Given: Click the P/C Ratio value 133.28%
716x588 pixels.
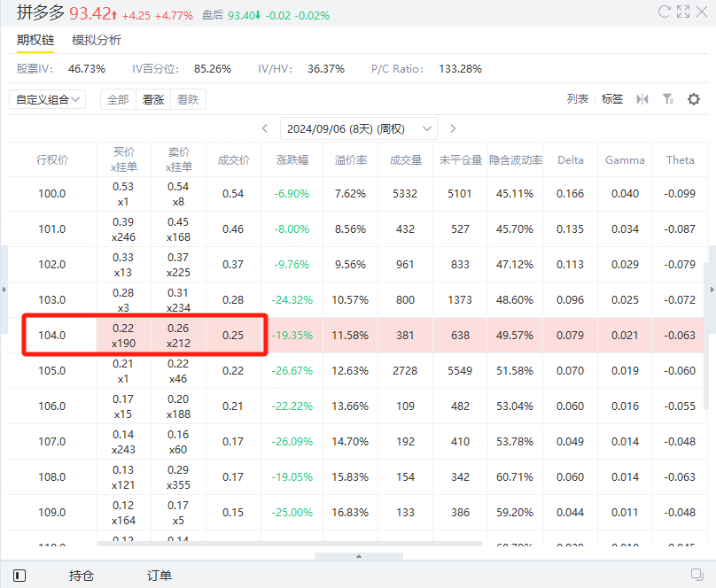Looking at the screenshot, I should click(460, 69).
